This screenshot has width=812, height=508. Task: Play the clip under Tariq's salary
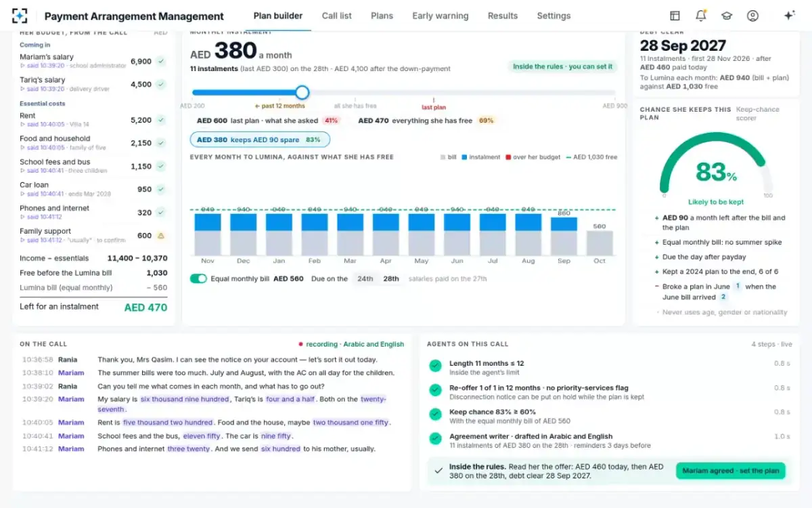[43, 89]
